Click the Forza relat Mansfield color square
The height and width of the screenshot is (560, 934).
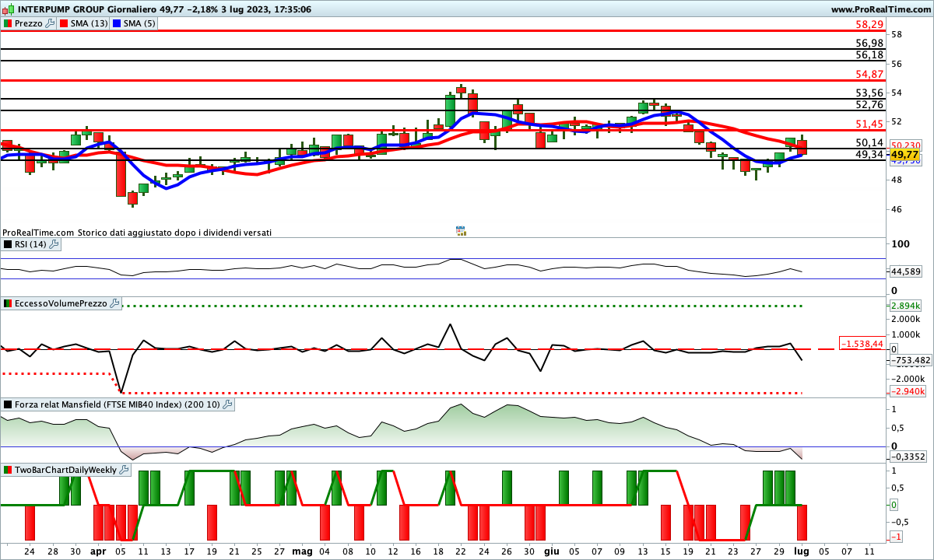pyautogui.click(x=8, y=404)
